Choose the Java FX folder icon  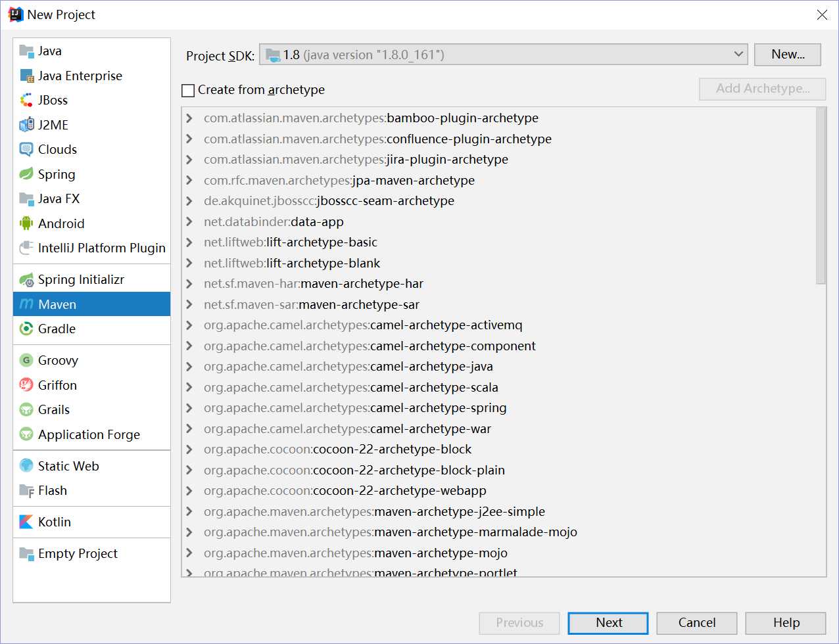coord(26,199)
